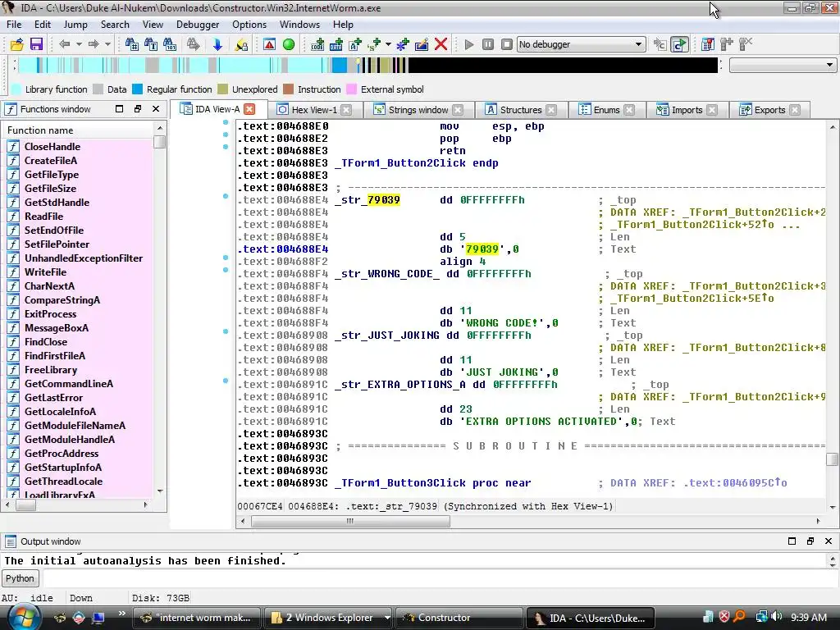The width and height of the screenshot is (840, 630).
Task: Click the green circle status icon
Action: [x=289, y=44]
